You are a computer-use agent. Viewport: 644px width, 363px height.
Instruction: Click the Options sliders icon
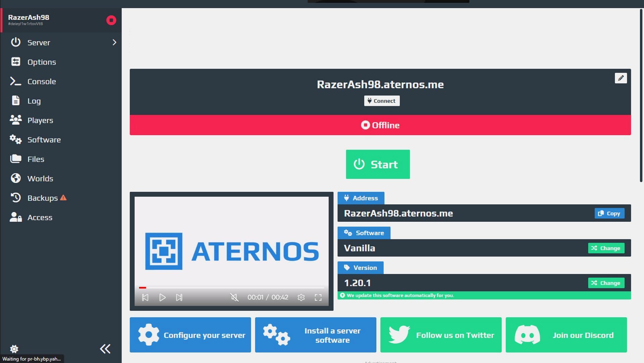coord(15,62)
